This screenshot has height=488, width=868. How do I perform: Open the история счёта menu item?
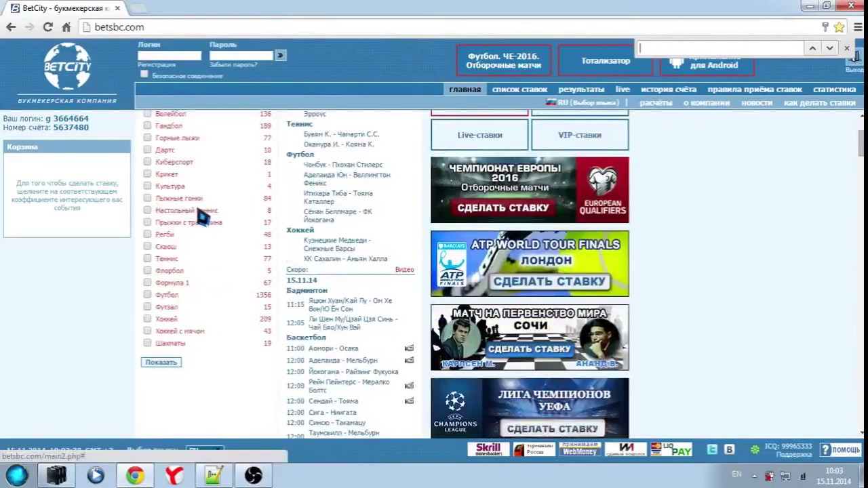[x=669, y=89]
